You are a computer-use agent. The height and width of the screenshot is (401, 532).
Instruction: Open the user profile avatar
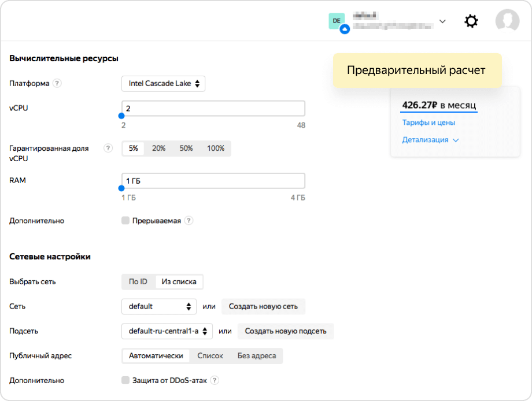tap(507, 21)
